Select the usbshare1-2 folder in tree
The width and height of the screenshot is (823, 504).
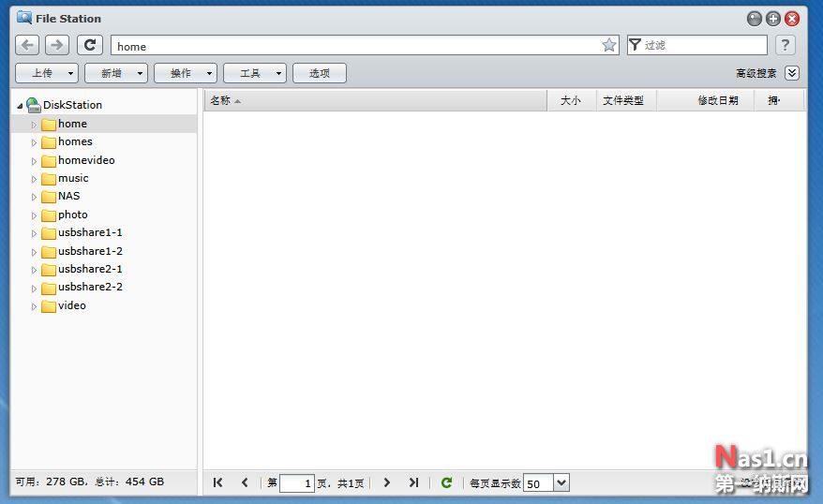90,251
